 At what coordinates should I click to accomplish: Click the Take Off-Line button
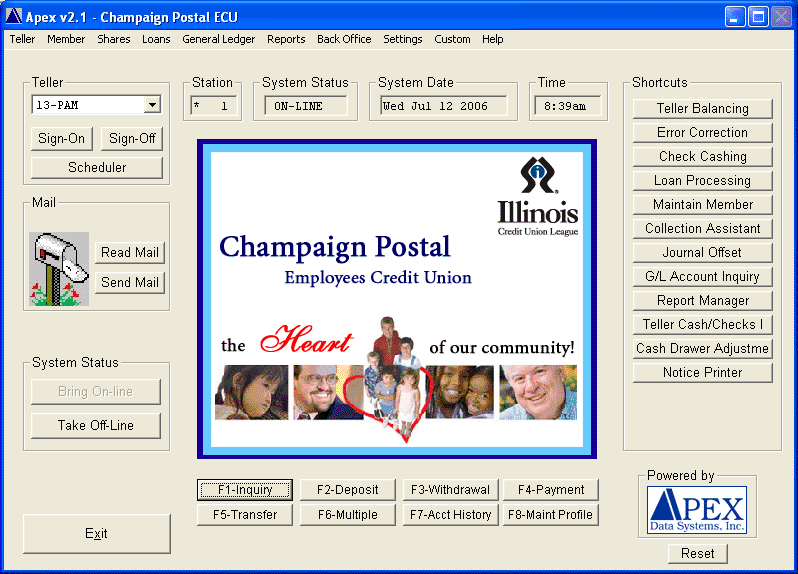pos(96,425)
